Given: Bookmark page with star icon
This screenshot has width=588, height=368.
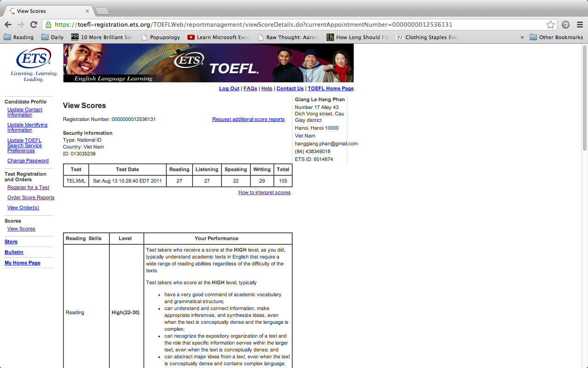Looking at the screenshot, I should click(x=550, y=25).
